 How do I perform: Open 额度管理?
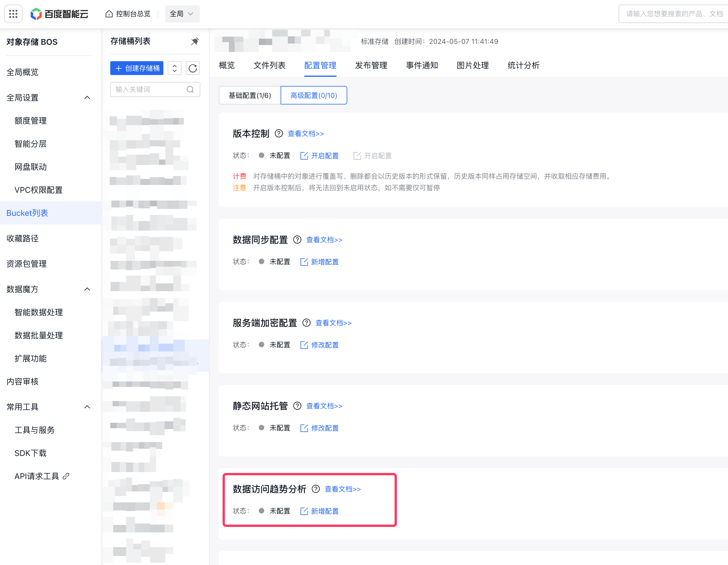[30, 121]
